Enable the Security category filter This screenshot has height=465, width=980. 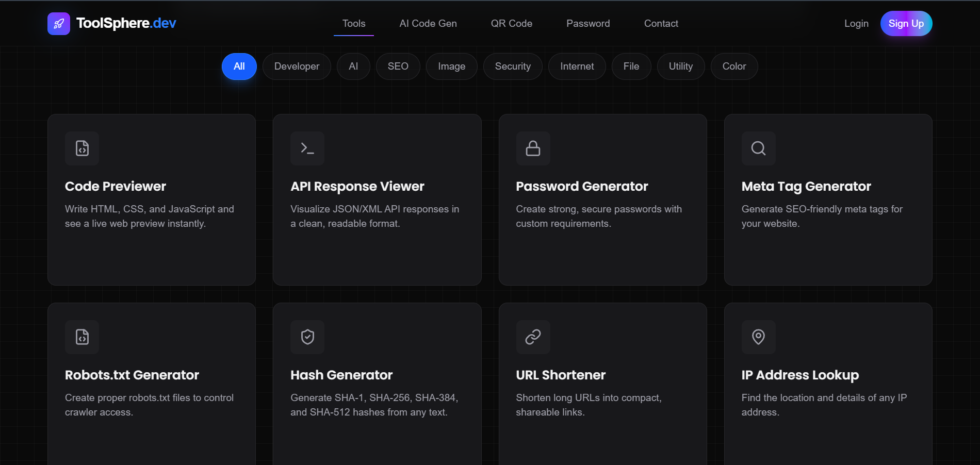pyautogui.click(x=513, y=66)
